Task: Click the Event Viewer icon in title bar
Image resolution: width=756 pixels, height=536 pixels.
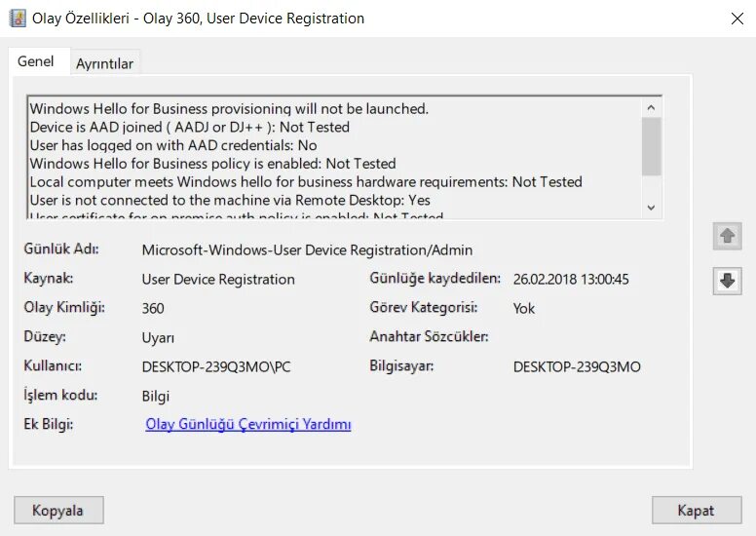Action: tap(17, 19)
